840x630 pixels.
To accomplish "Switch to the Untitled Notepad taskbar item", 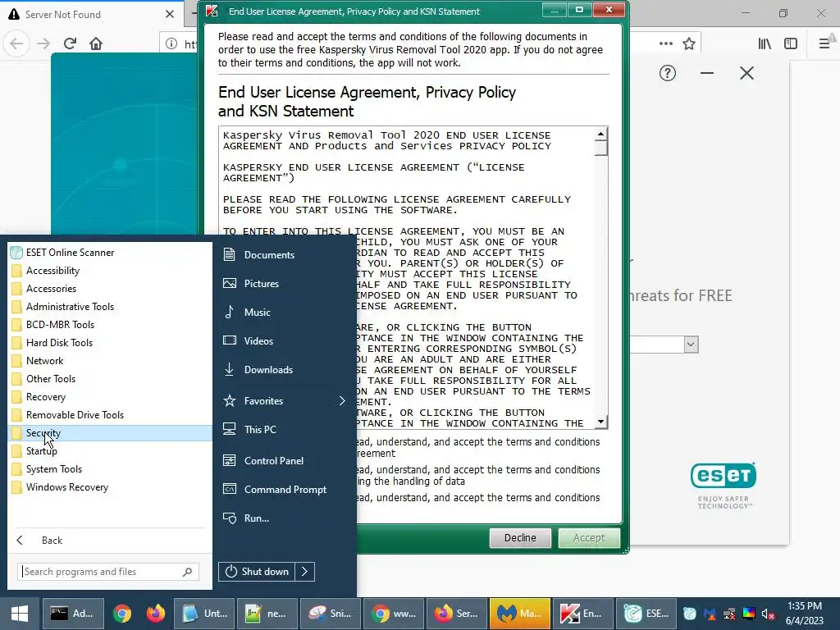I will click(x=204, y=614).
